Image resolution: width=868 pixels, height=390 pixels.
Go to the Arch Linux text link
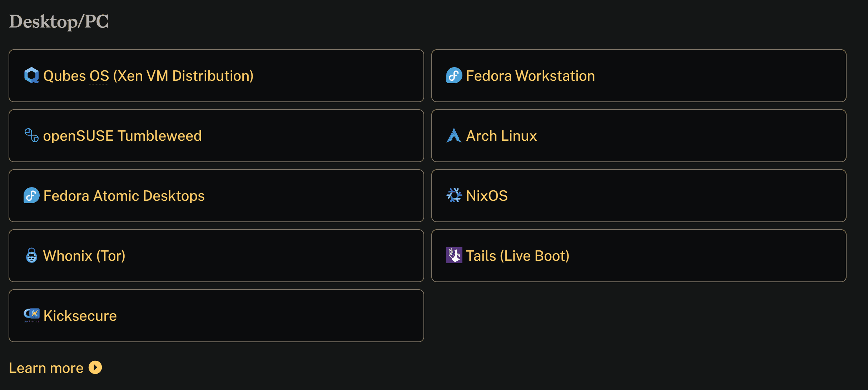501,136
